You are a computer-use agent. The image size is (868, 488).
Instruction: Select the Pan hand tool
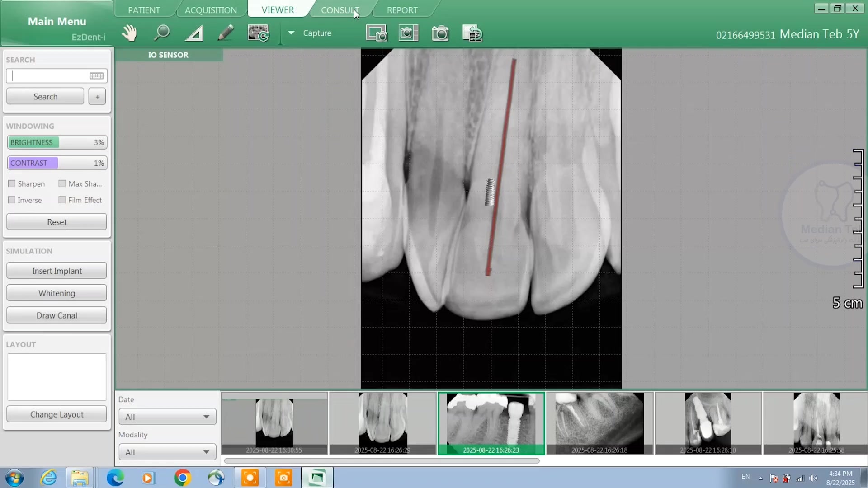tap(129, 33)
